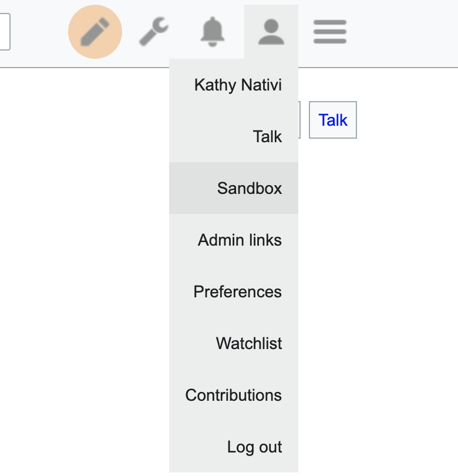The height and width of the screenshot is (476, 458).
Task: Open Admin links menu entry
Action: [240, 240]
